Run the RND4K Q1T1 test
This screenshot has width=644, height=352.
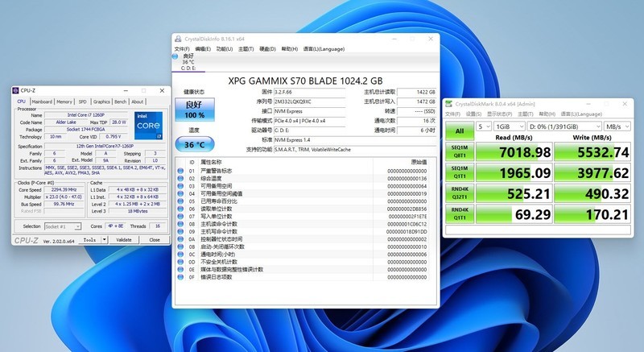click(460, 214)
